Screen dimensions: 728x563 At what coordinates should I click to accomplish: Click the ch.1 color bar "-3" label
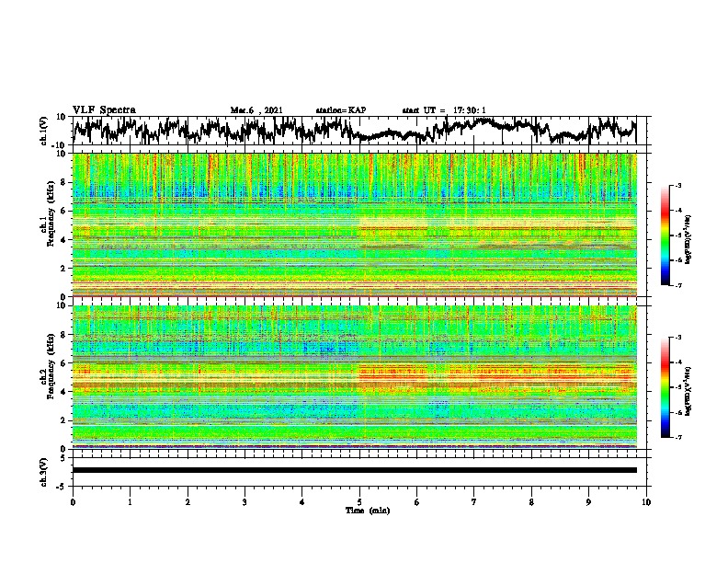[677, 185]
